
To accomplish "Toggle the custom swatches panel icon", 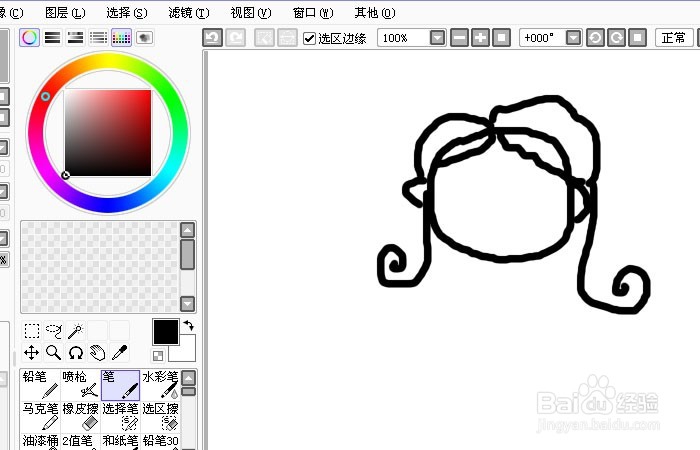I will click(x=121, y=38).
